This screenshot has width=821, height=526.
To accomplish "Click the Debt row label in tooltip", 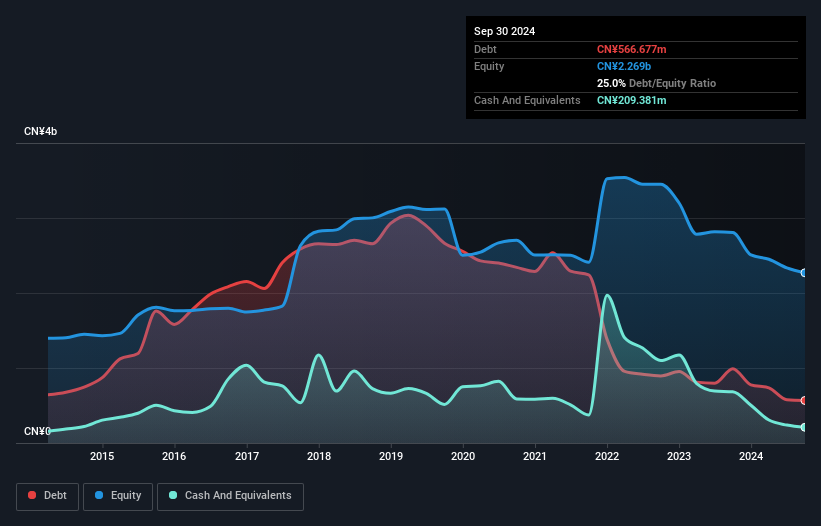I will click(485, 49).
